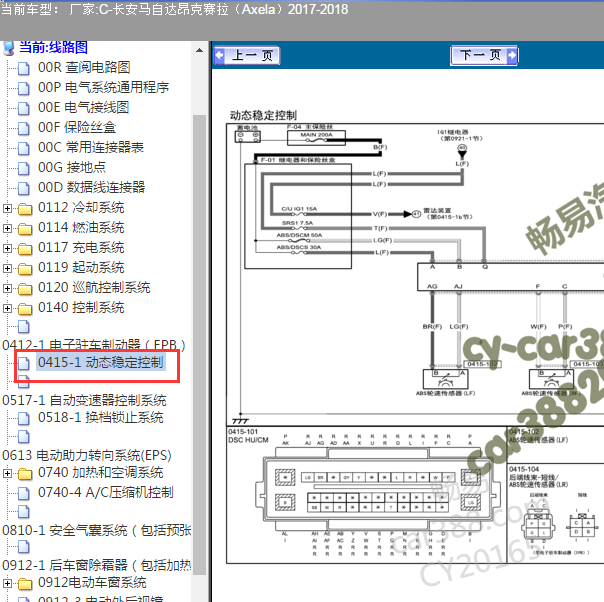Click the 当前:线路图 root link
604x602 pixels.
(x=53, y=47)
